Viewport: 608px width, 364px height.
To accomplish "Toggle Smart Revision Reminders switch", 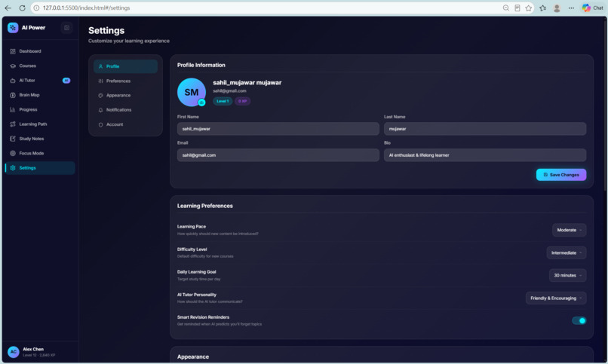I will point(579,320).
